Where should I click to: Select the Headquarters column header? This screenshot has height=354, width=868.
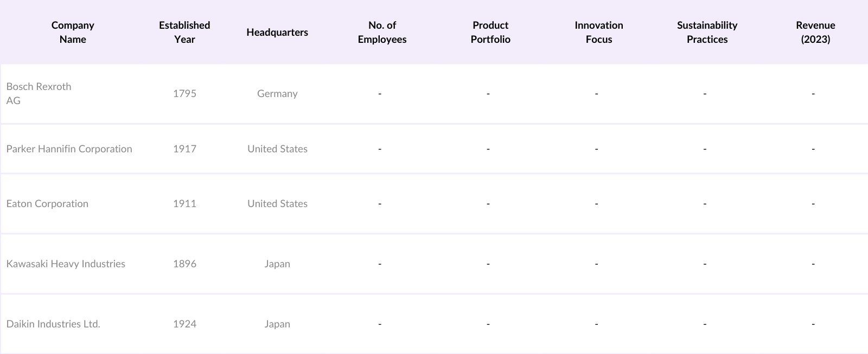click(277, 32)
